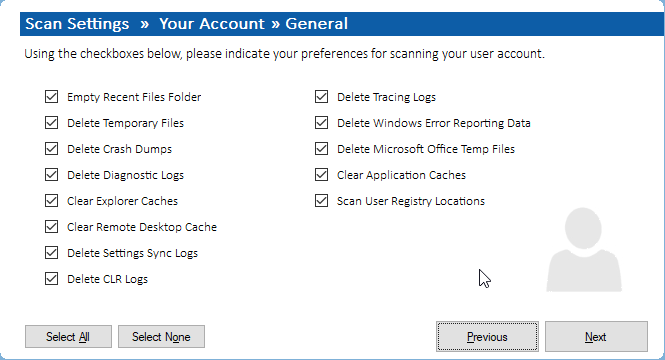
Task: Uncheck Delete CLR Logs checkbox
Action: [51, 279]
